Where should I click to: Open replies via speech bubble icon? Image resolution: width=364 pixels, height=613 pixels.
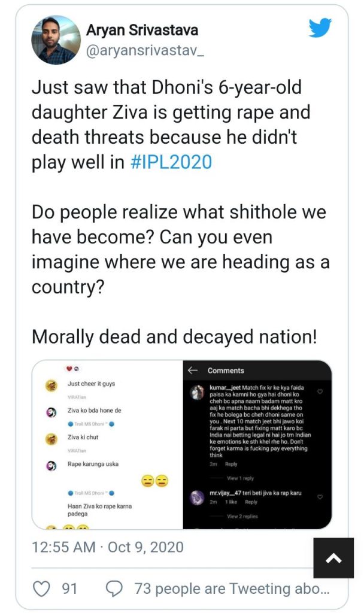pyautogui.click(x=114, y=588)
